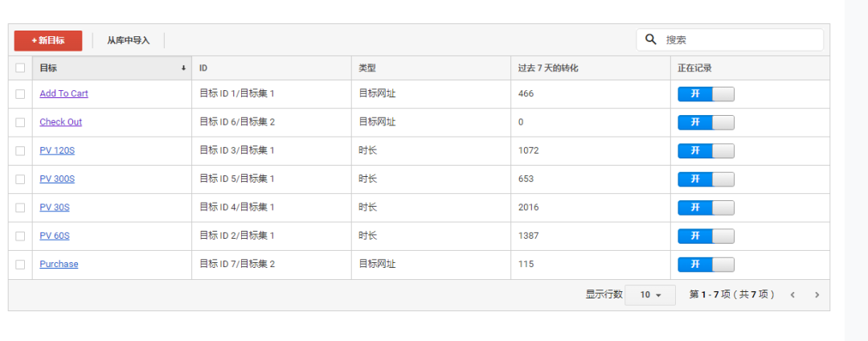Open the PV 300S goal link
Screen dimensions: 868x341
tap(57, 179)
